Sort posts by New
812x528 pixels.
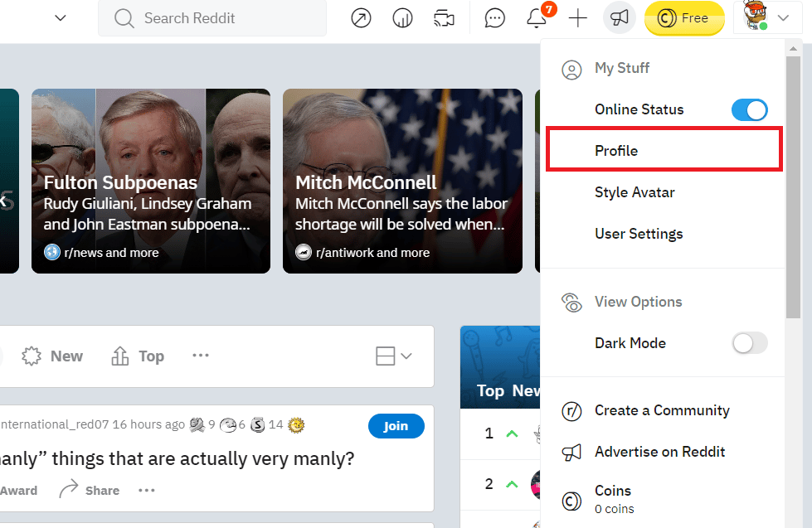click(52, 356)
